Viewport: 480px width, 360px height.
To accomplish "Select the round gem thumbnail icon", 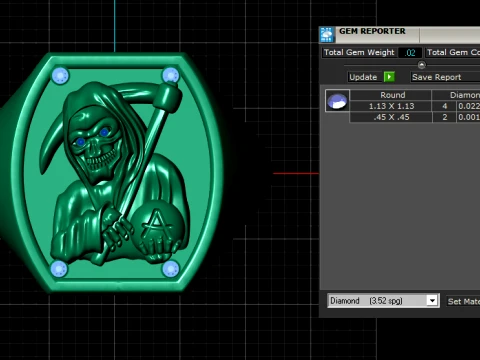I will coord(337,101).
